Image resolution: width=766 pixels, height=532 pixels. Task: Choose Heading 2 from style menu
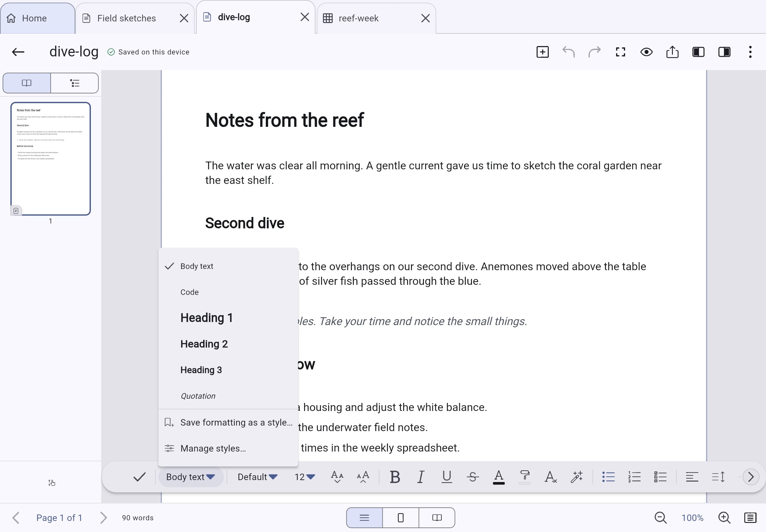point(228,344)
